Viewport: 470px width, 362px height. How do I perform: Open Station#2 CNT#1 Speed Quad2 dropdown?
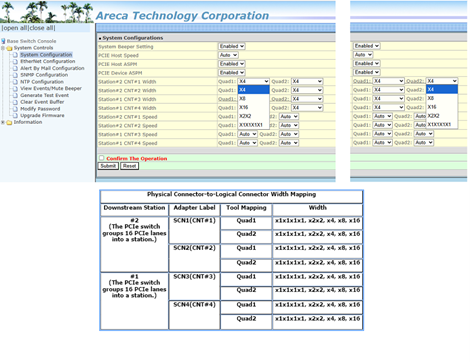[x=289, y=117]
